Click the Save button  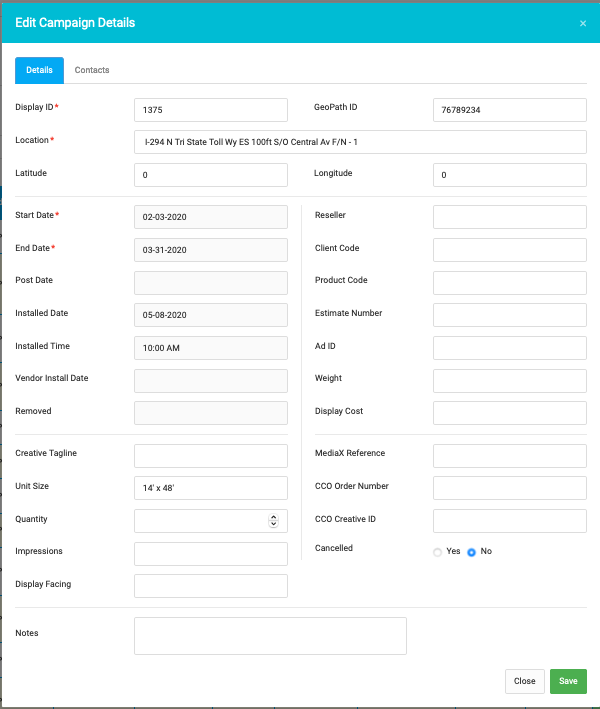click(568, 681)
